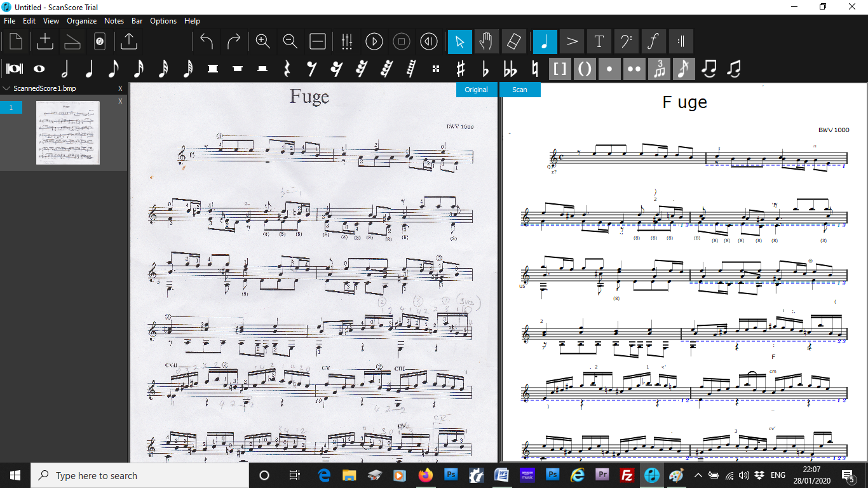This screenshot has width=868, height=488.
Task: Select the page 1 thumbnail
Action: click(68, 133)
